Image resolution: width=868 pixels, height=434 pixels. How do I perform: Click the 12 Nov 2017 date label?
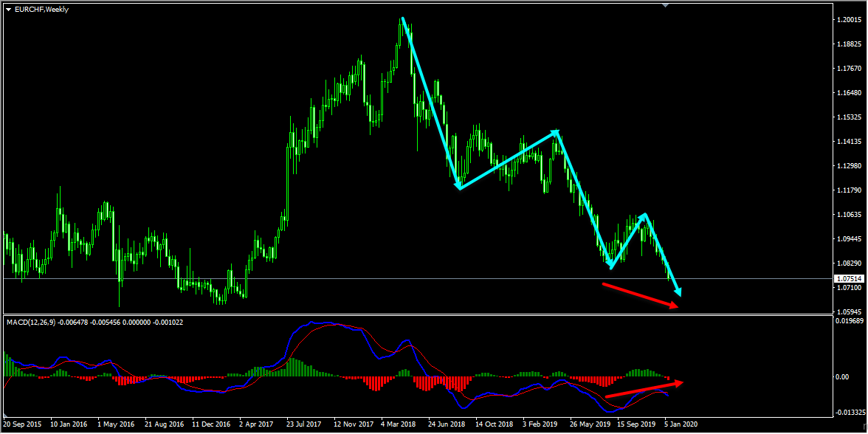[x=354, y=424]
